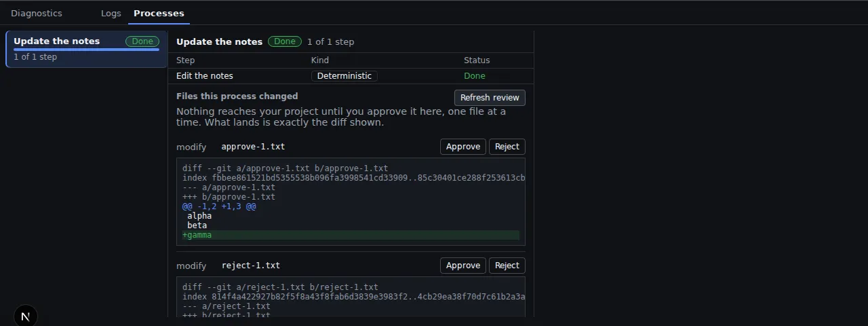Click the reject-1.txt file name
This screenshot has height=326, width=868.
[251, 266]
